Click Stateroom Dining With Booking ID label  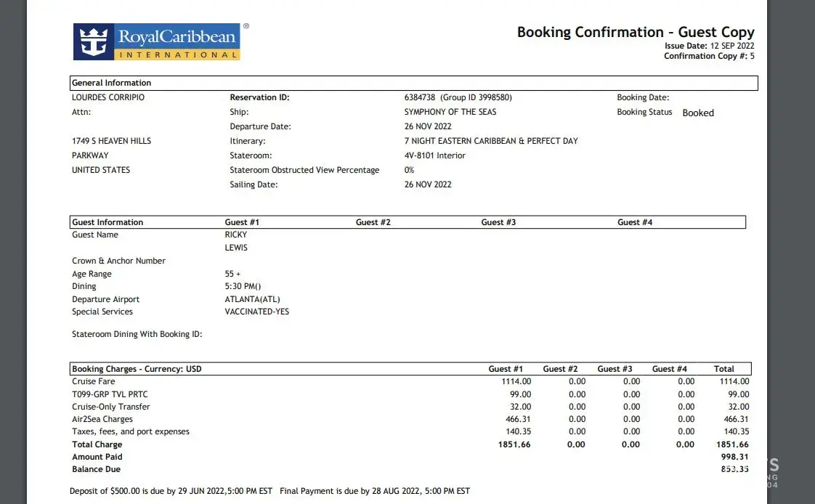tap(137, 334)
